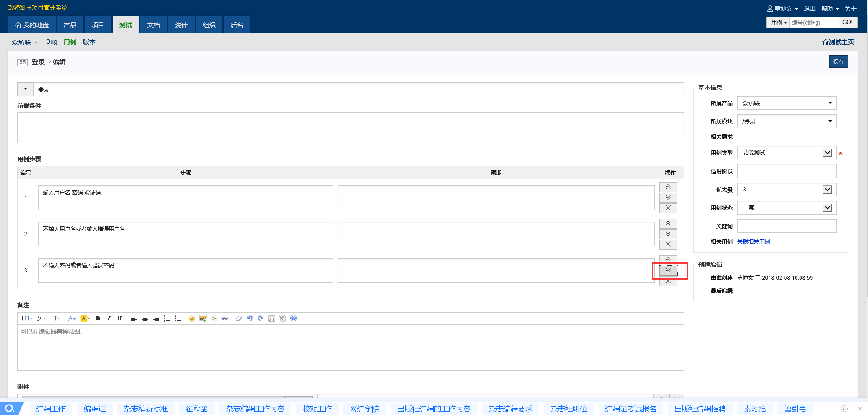The image size is (868, 415).
Task: Insert a bulleted list in remarks
Action: [x=178, y=318]
